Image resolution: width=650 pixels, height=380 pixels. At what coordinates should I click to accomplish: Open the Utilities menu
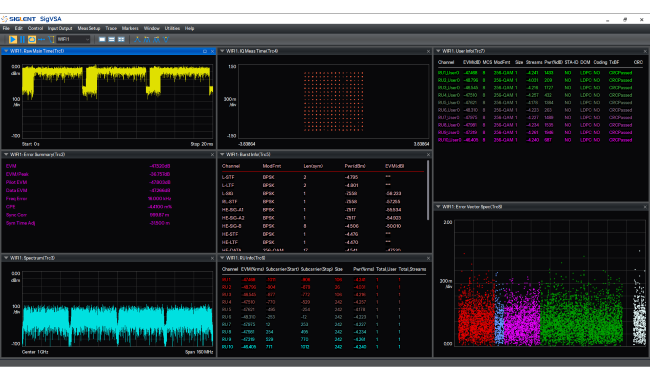pyautogui.click(x=172, y=29)
